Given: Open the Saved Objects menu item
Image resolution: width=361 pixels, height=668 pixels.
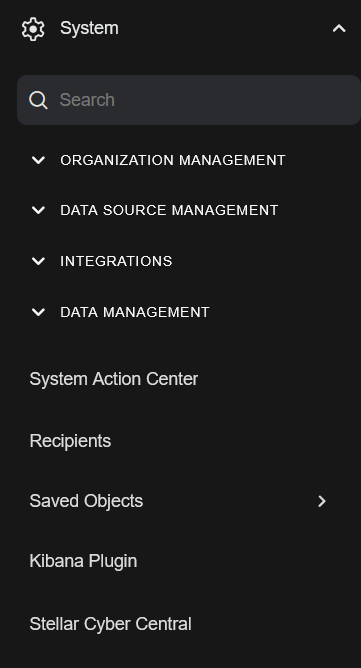Looking at the screenshot, I should [x=86, y=501].
